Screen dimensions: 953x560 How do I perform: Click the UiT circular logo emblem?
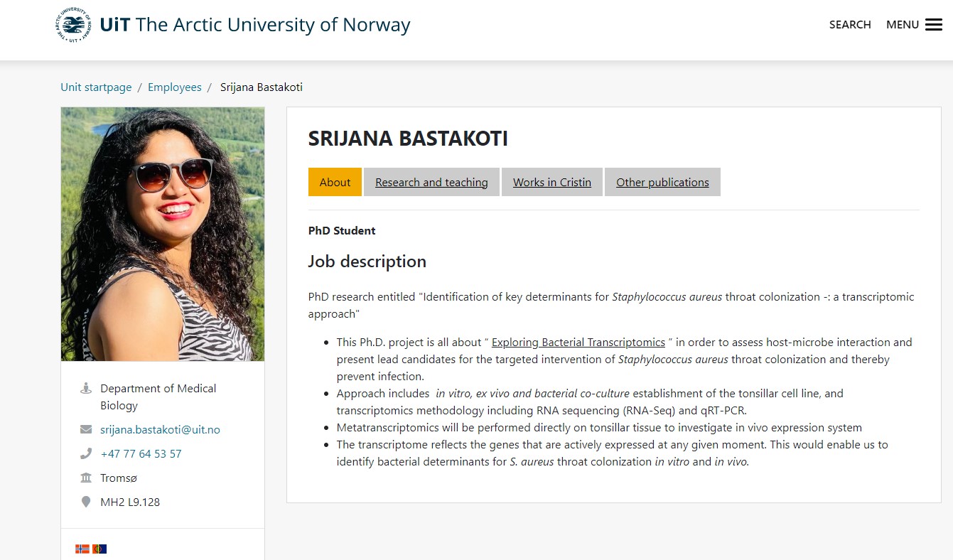point(75,25)
